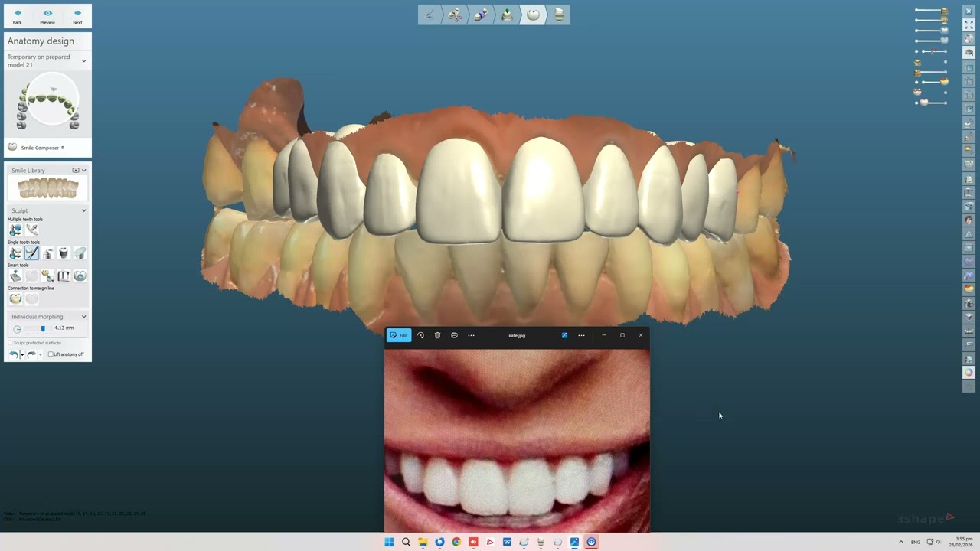Click the top-right close X icon
Screen dimensions: 980x551
(969, 11)
